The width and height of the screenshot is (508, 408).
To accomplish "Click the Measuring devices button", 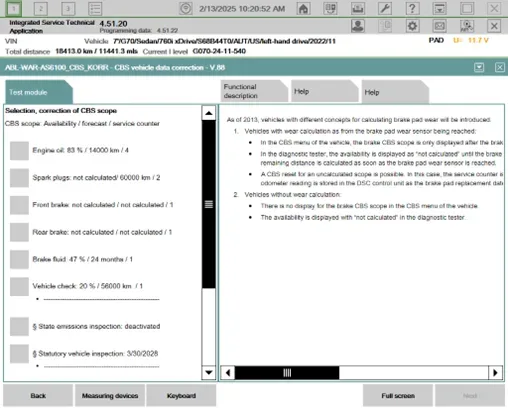I will point(110,396).
